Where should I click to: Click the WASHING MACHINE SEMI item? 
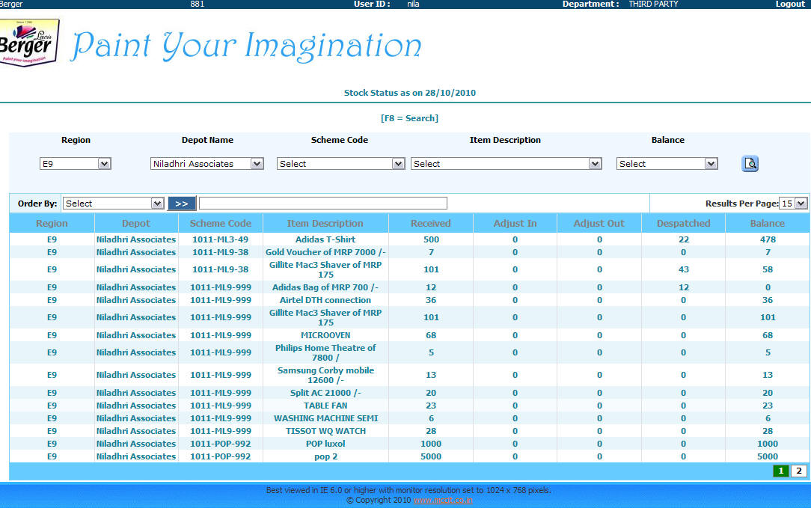pos(325,418)
